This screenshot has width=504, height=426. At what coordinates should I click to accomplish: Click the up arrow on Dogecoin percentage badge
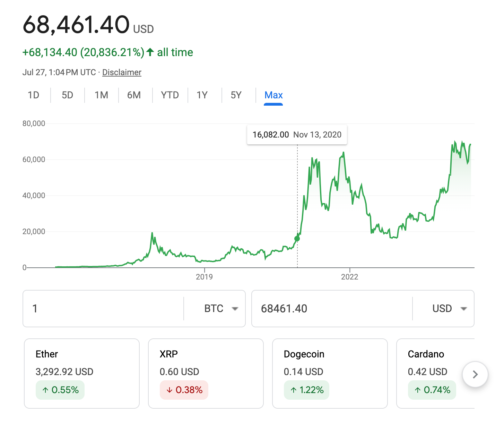293,390
